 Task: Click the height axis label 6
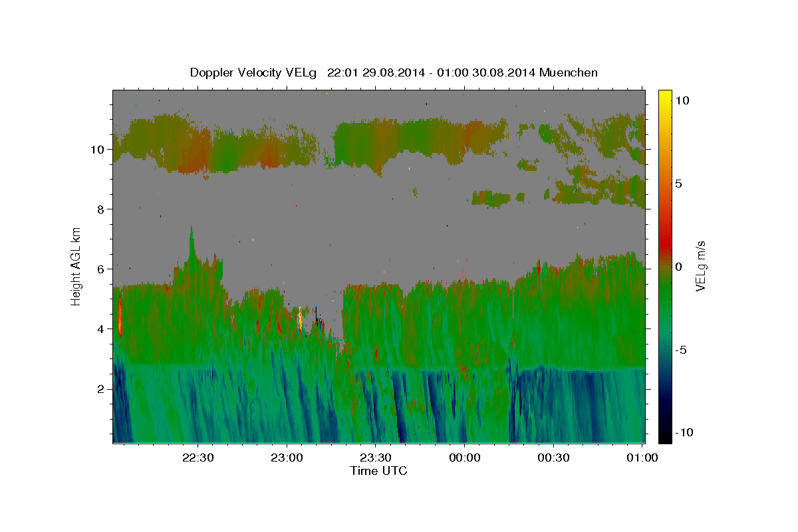101,269
